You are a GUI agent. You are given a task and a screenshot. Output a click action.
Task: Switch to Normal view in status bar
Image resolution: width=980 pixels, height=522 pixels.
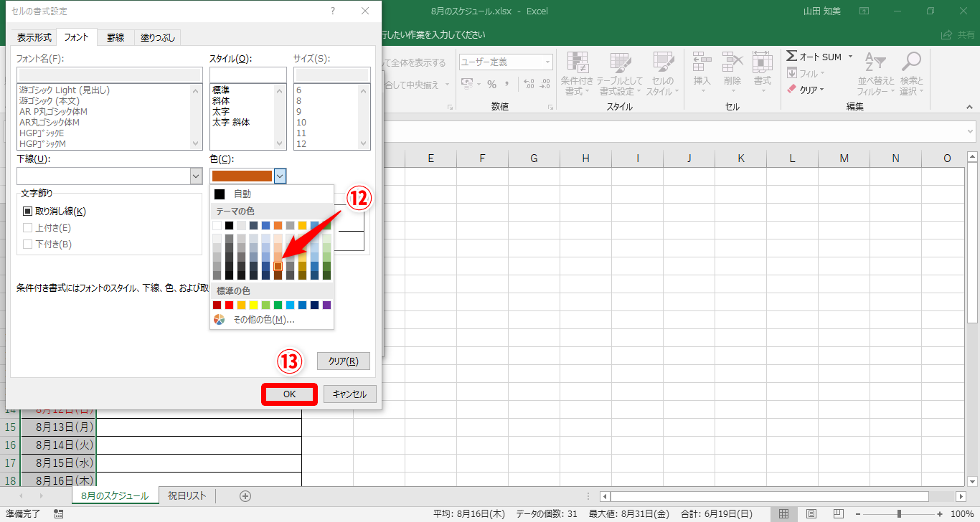[x=783, y=514]
